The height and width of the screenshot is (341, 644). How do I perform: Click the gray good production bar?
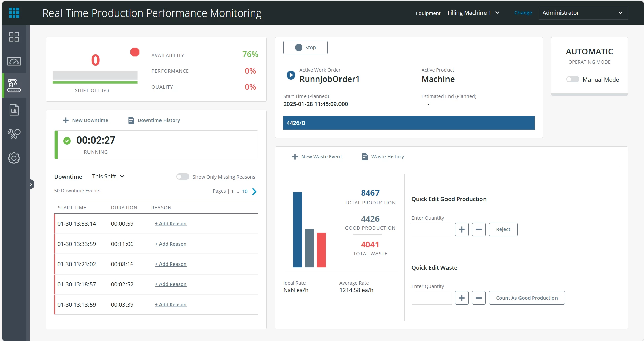point(310,248)
